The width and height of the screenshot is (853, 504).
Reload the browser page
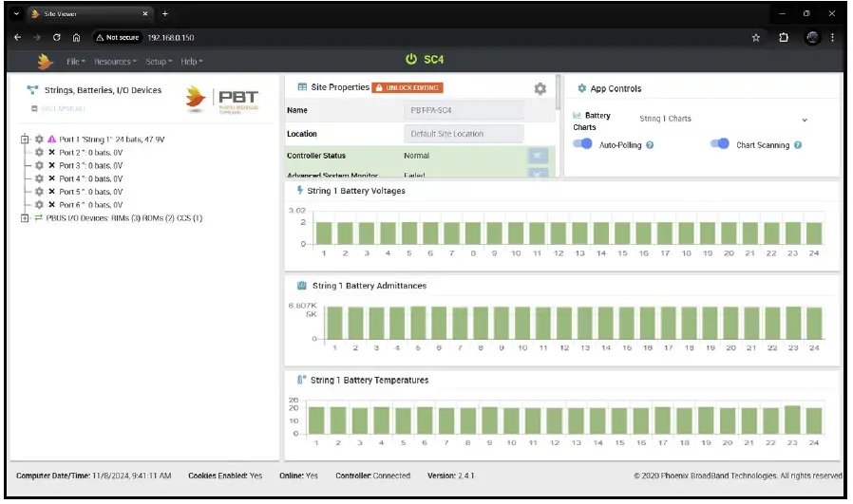pos(57,38)
